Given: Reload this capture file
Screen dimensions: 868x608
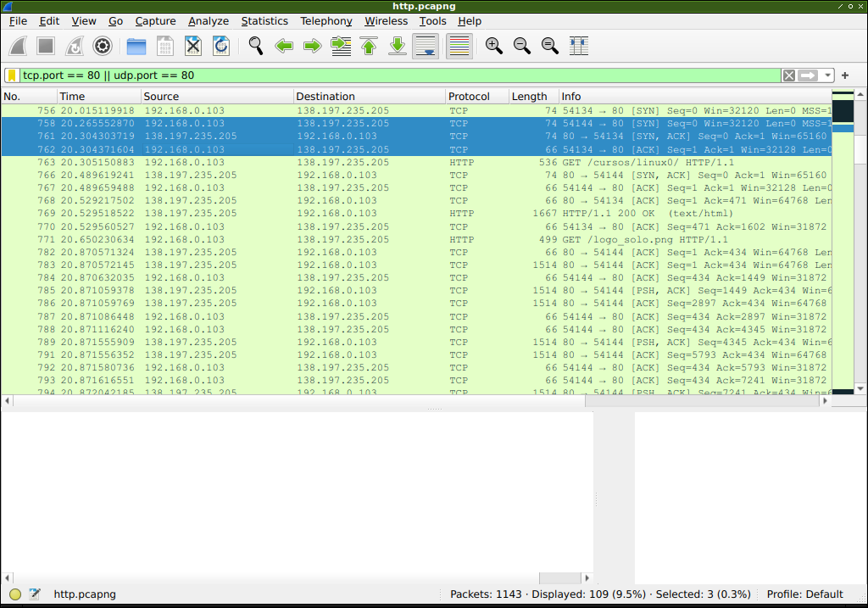Looking at the screenshot, I should point(221,46).
